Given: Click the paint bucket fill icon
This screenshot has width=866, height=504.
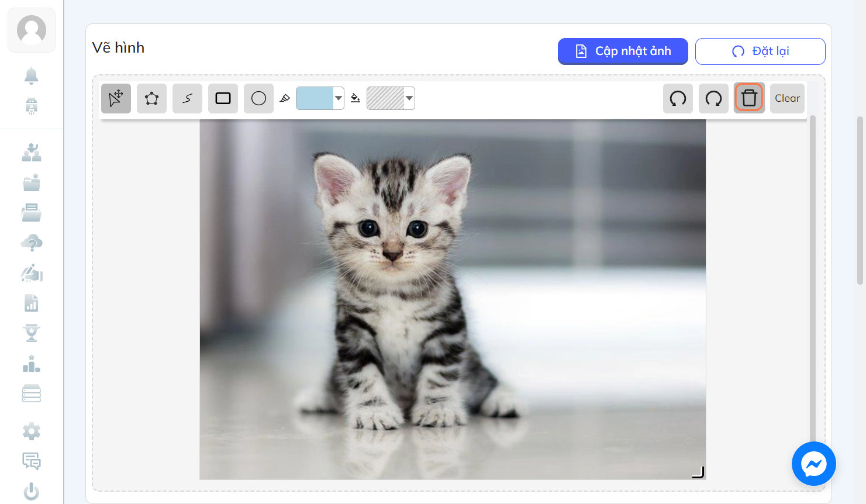Looking at the screenshot, I should click(x=356, y=98).
